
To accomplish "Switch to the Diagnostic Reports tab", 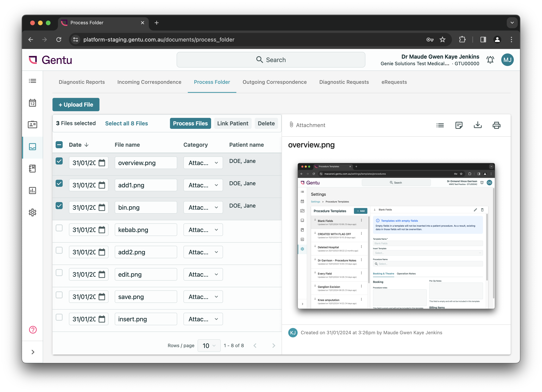I will click(81, 82).
